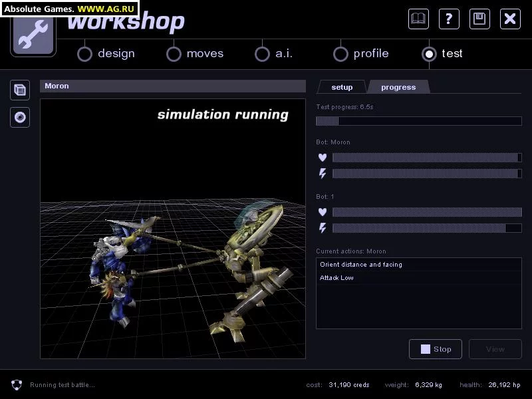Click Moron's energy bar
532x399 pixels.
(x=427, y=174)
